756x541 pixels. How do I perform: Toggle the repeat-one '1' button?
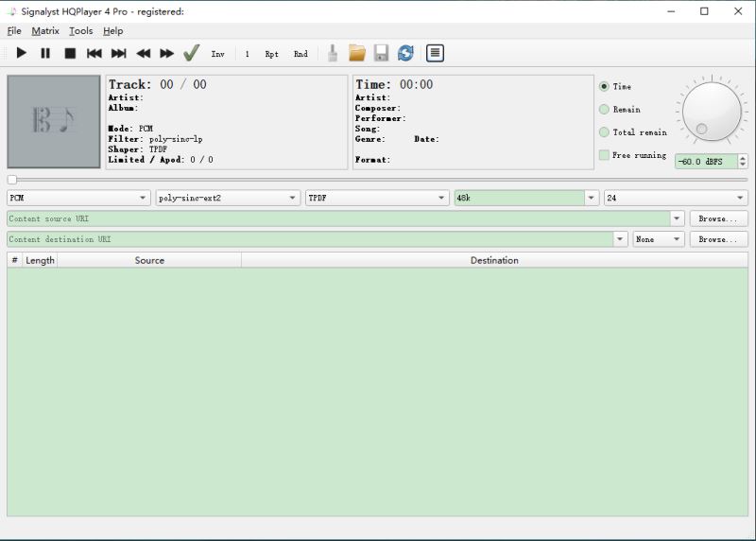(x=248, y=54)
